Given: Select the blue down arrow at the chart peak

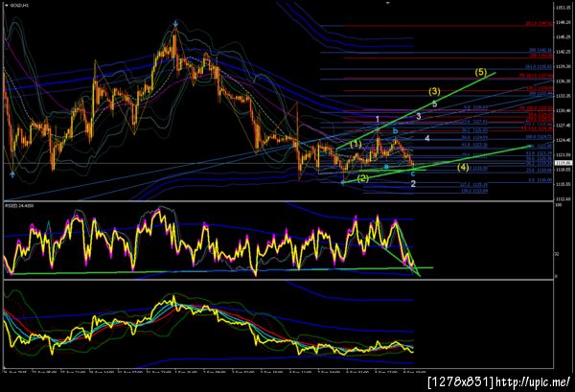Looking at the screenshot, I should [x=175, y=23].
